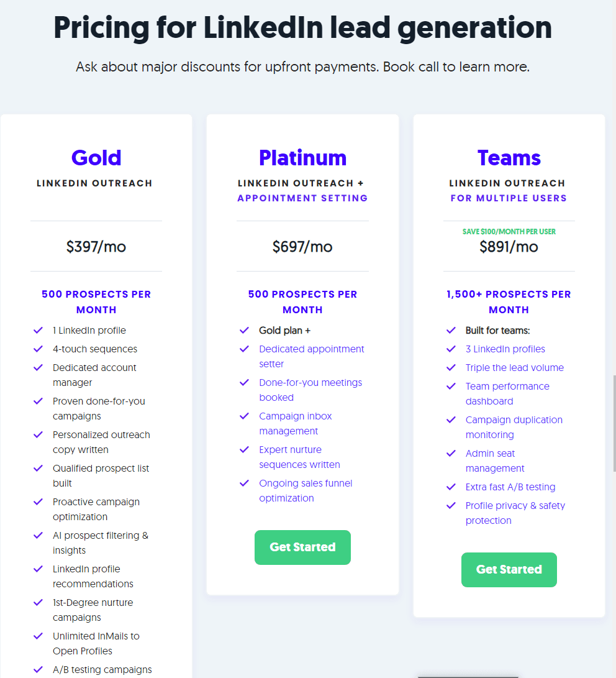Click the "Team performance dashboard" feature link
The width and height of the screenshot is (616, 678).
pos(507,393)
